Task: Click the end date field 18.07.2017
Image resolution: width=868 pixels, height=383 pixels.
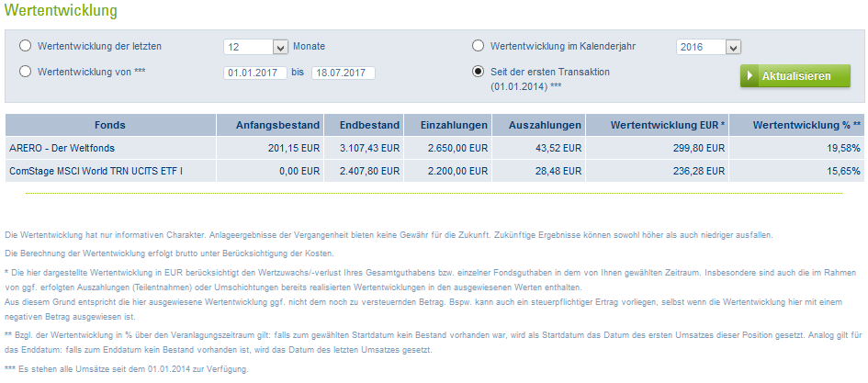Action: 343,73
